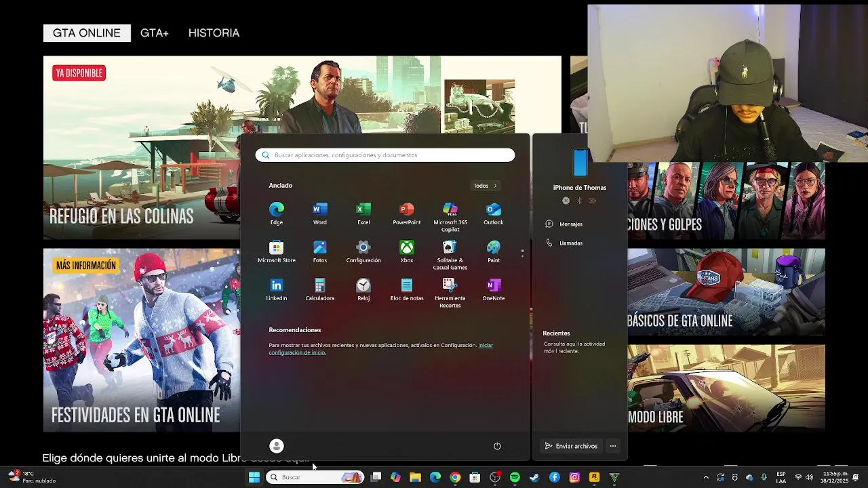The width and height of the screenshot is (868, 488).
Task: Open the weather widget showing 18°C
Action: 31,477
